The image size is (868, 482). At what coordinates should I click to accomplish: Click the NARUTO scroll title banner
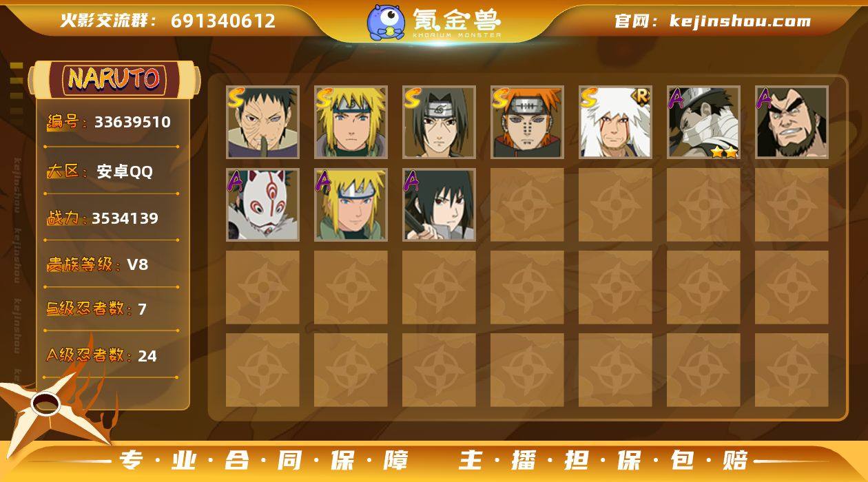[x=114, y=79]
